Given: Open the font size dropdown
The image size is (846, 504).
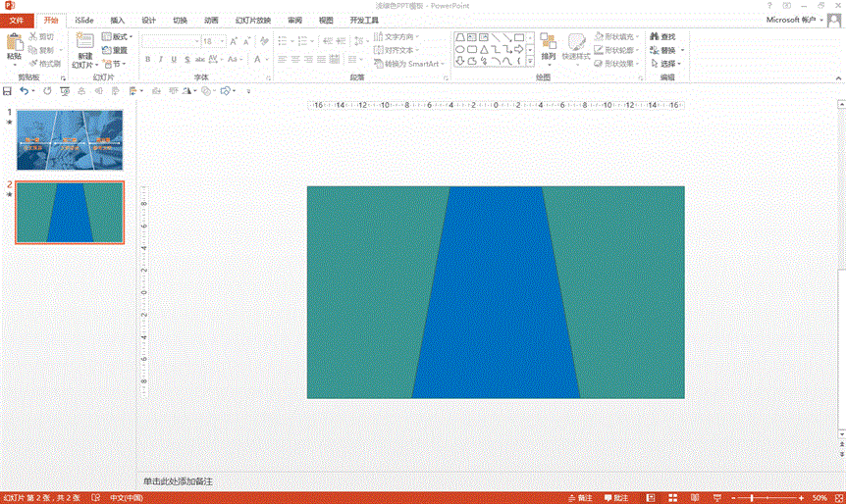Looking at the screenshot, I should pos(222,41).
